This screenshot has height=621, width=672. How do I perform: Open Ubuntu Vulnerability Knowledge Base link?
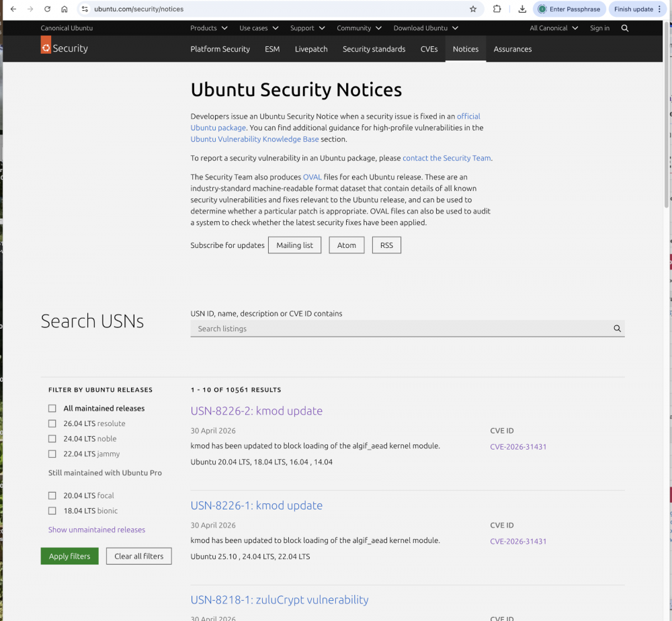[x=255, y=139]
